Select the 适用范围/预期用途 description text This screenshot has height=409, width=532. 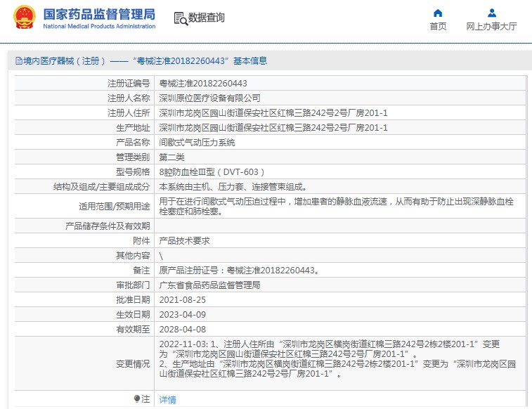[x=336, y=207]
